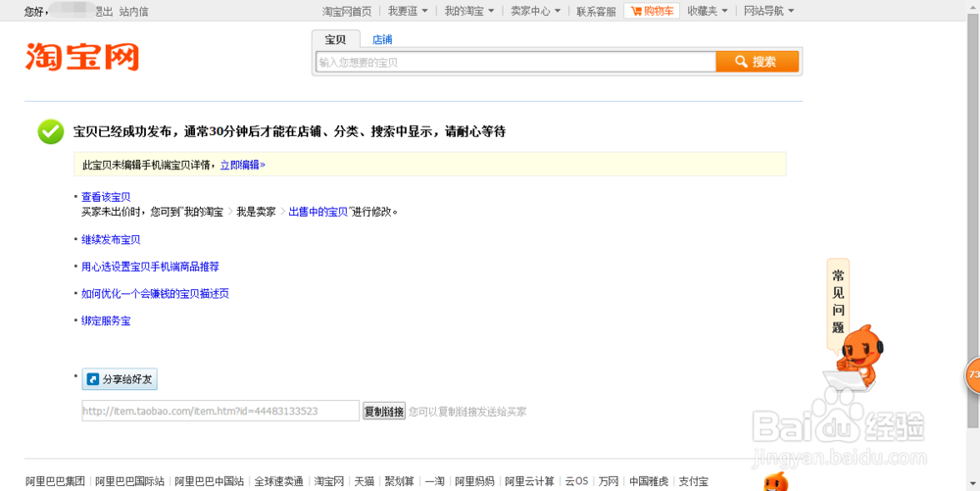
Task: Click 立即编辑 link
Action: click(x=242, y=165)
